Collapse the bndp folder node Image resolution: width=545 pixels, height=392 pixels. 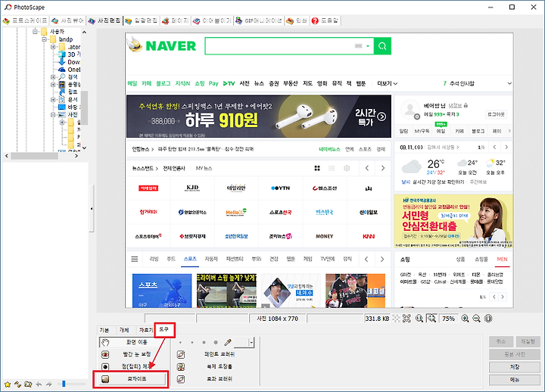[x=44, y=39]
